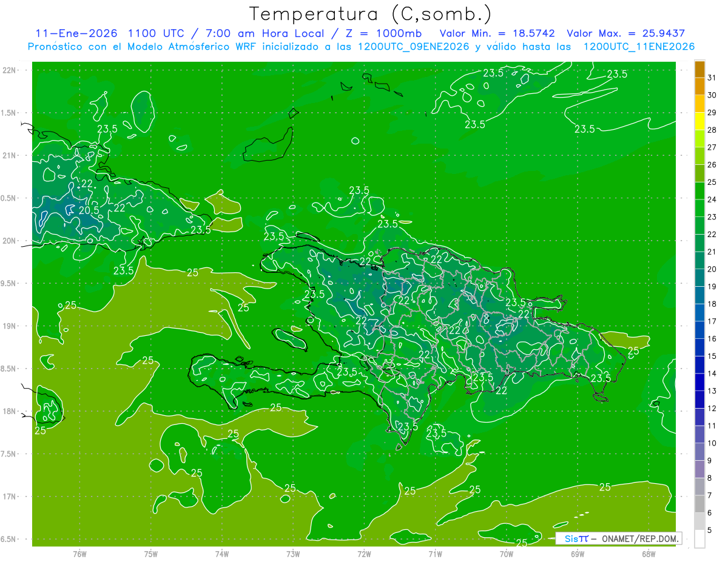Click the '17N' latitude axis label
The height and width of the screenshot is (562, 728).
10,497
